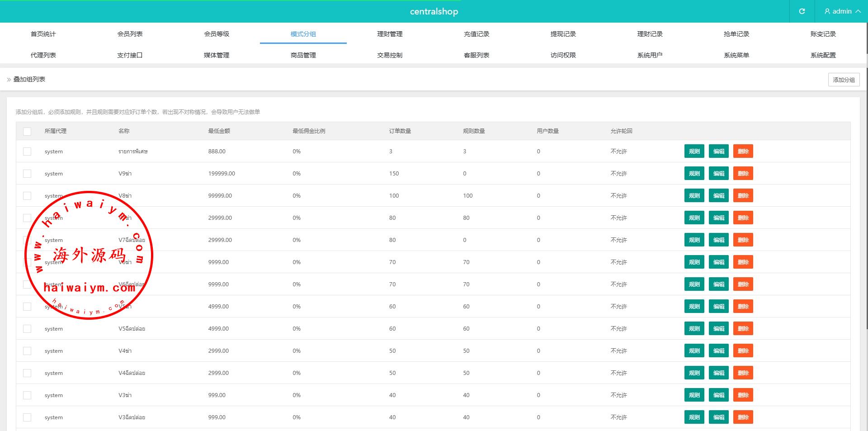Select the checkbox for V9 row 199999.00
Screen dimensions: 868x431
point(27,174)
